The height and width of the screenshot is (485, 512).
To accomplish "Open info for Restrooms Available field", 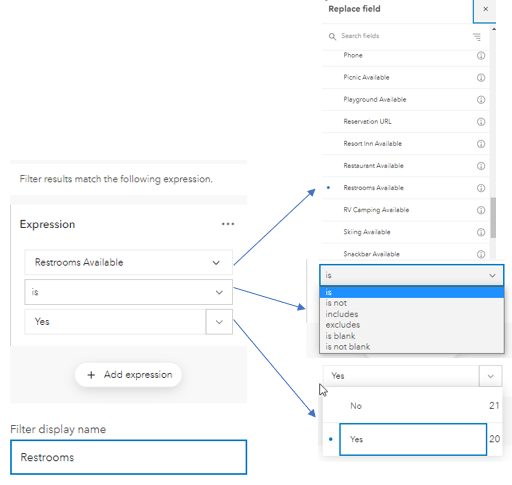I will pyautogui.click(x=481, y=188).
